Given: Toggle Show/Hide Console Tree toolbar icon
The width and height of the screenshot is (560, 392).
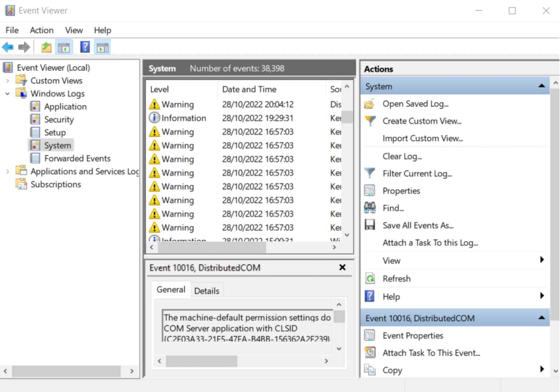Looking at the screenshot, I should 64,47.
